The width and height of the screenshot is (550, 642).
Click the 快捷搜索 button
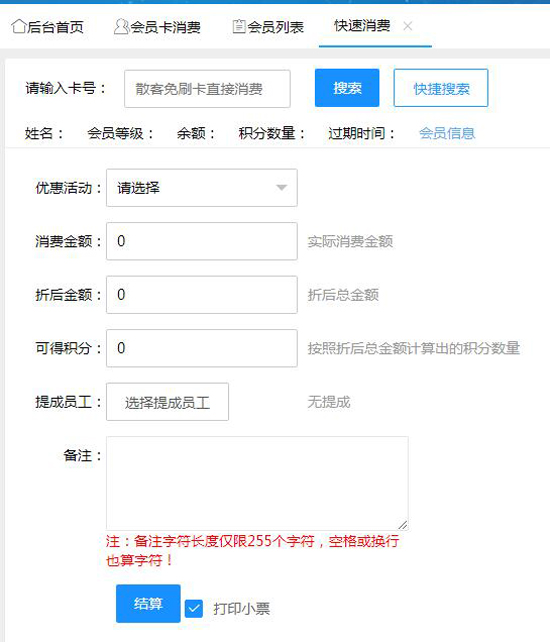pos(441,88)
